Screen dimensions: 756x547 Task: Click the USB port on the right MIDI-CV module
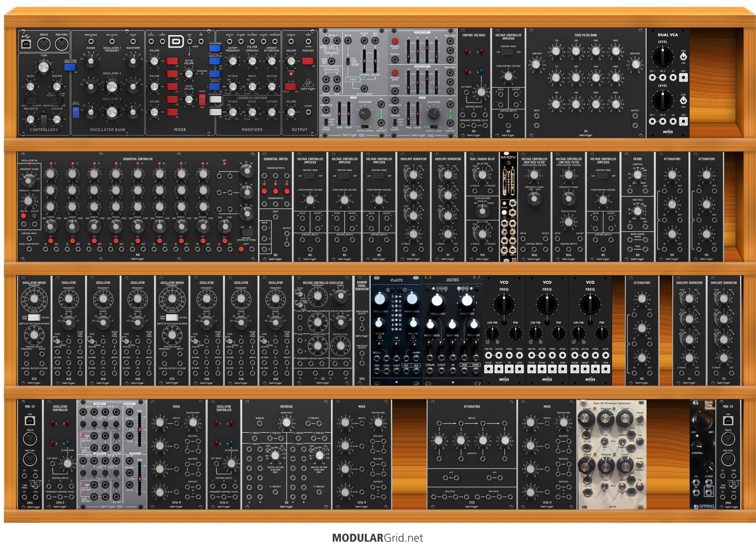pyautogui.click(x=728, y=421)
